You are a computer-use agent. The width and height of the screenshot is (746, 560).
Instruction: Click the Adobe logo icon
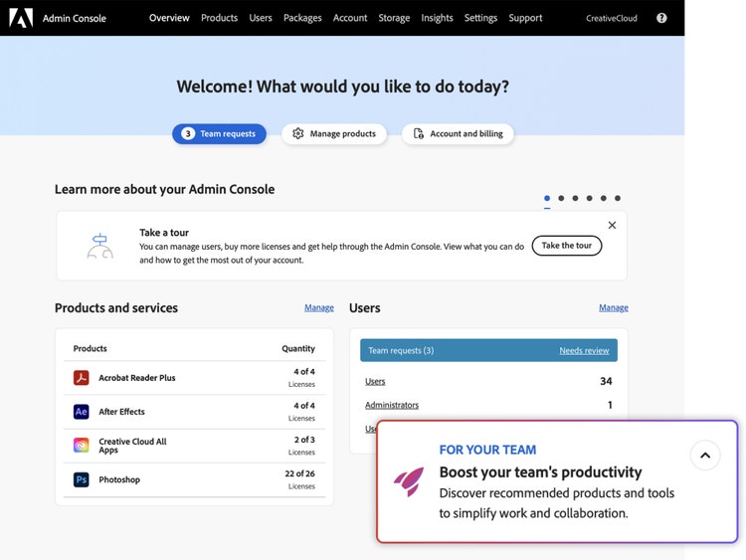tap(21, 18)
